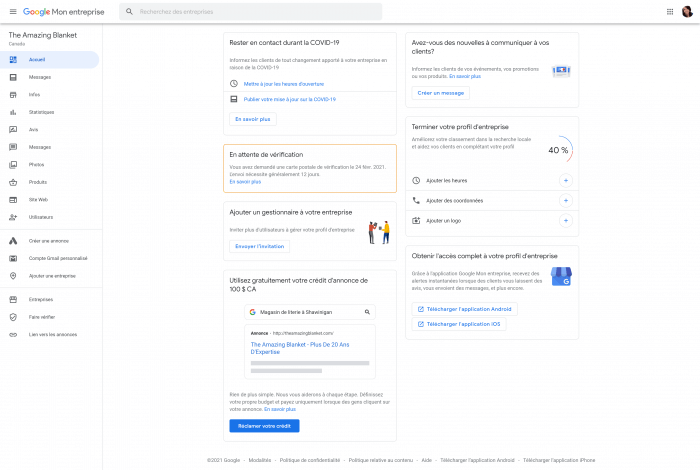This screenshot has height=470, width=700.
Task: Click the plus beside Ajouter un logo
Action: 566,220
